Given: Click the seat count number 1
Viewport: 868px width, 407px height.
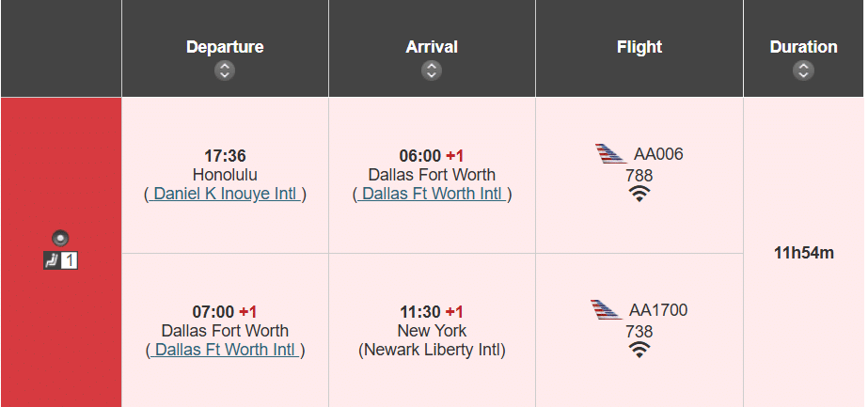Looking at the screenshot, I should (70, 259).
